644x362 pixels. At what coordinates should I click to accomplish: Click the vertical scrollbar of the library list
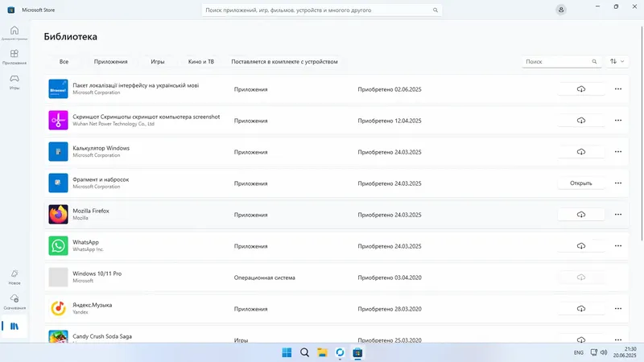click(642, 134)
